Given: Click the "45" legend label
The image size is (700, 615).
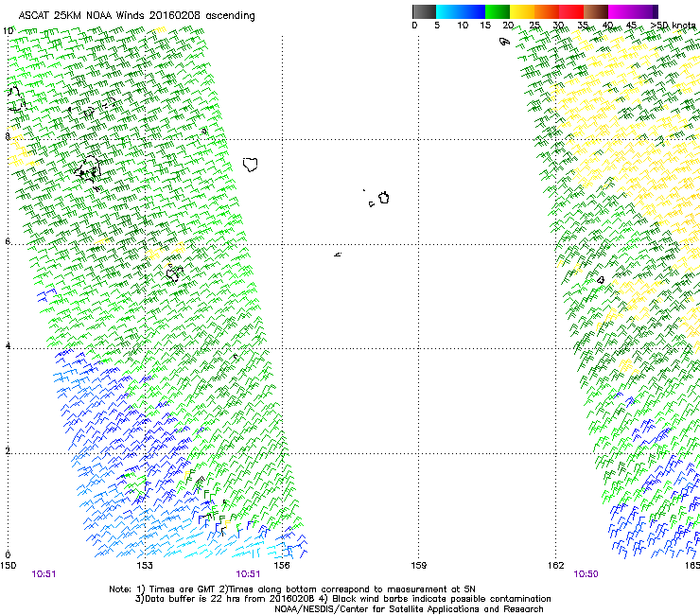Looking at the screenshot, I should coord(631,26).
